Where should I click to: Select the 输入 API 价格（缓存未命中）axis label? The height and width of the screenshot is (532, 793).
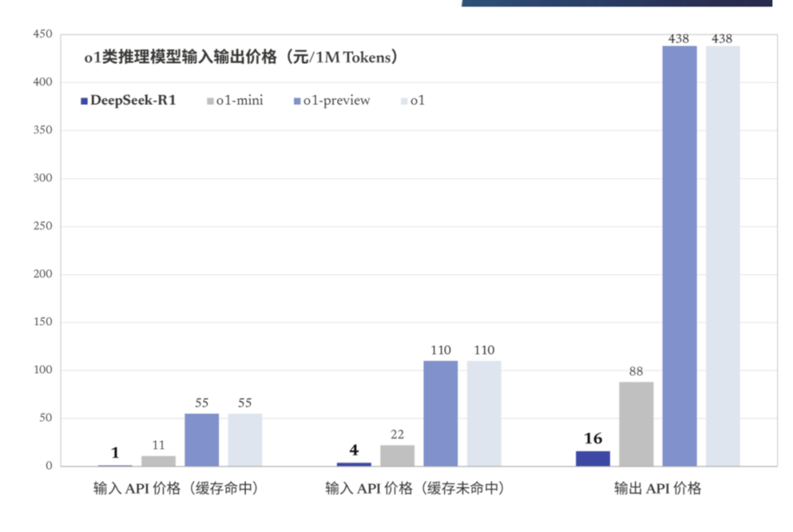pos(414,488)
